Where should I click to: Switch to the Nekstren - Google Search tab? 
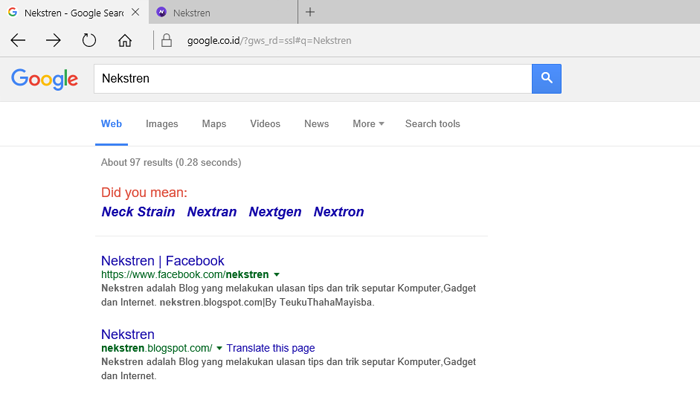click(74, 12)
